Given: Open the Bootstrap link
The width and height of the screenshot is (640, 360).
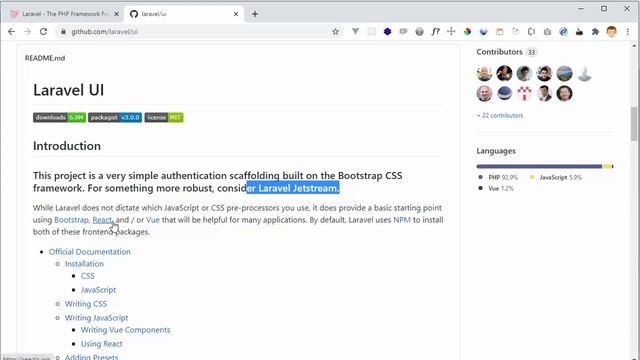Looking at the screenshot, I should 71,220.
